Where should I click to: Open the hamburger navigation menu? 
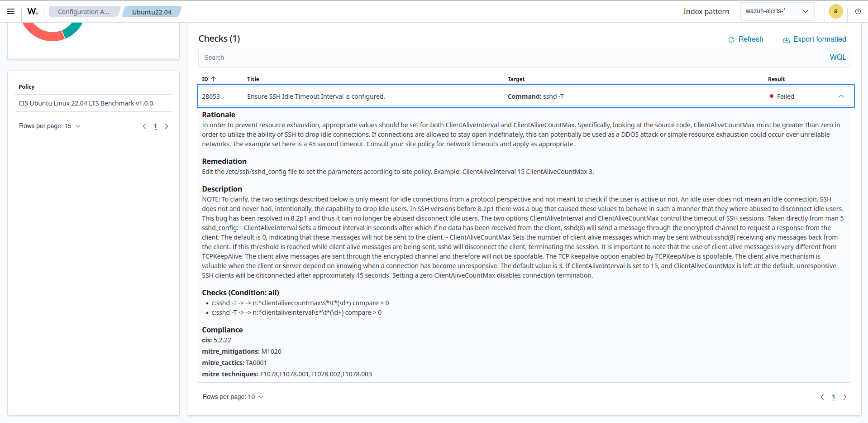click(11, 11)
